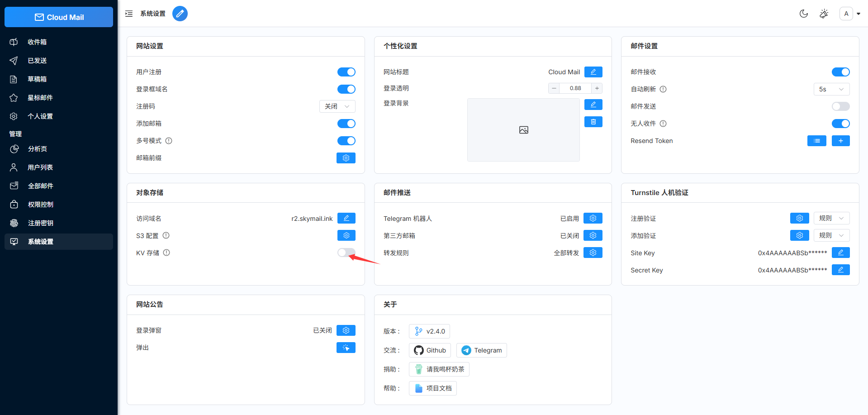Open 用户列表 in the sidebar
The width and height of the screenshot is (868, 415).
[x=40, y=167]
